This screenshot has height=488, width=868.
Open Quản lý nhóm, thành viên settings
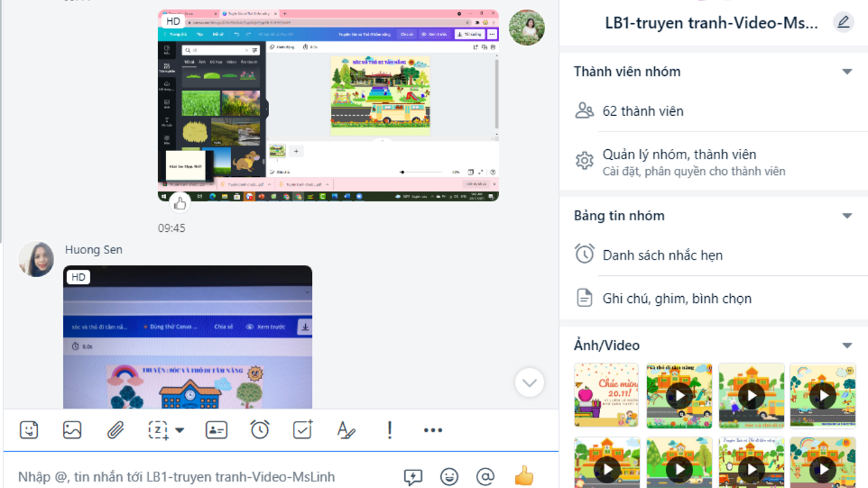coord(679,162)
